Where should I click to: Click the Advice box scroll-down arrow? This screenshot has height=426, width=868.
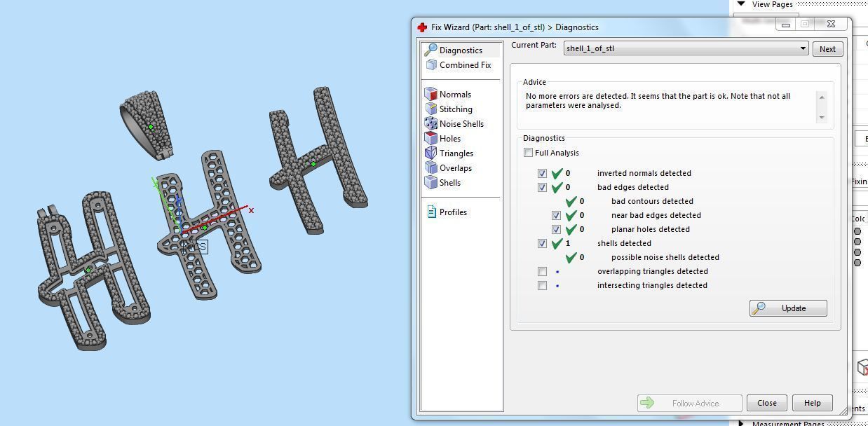pyautogui.click(x=822, y=117)
